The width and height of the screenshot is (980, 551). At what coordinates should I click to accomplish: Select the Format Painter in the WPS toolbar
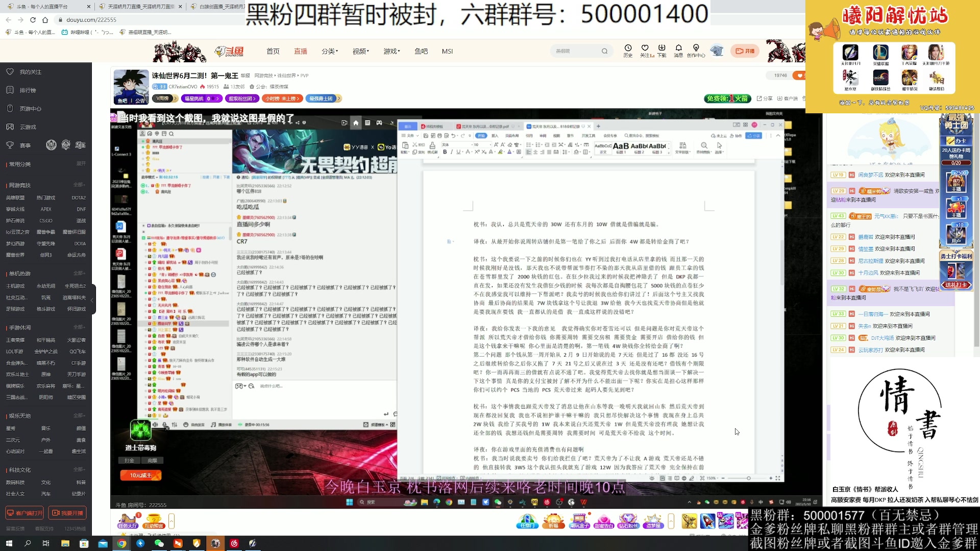pos(432,146)
